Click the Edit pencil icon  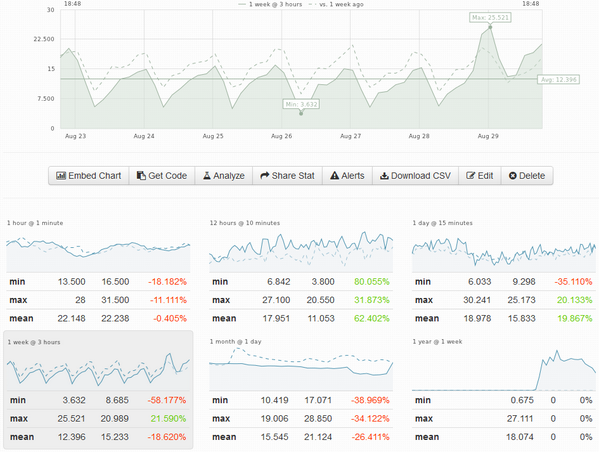(x=470, y=176)
